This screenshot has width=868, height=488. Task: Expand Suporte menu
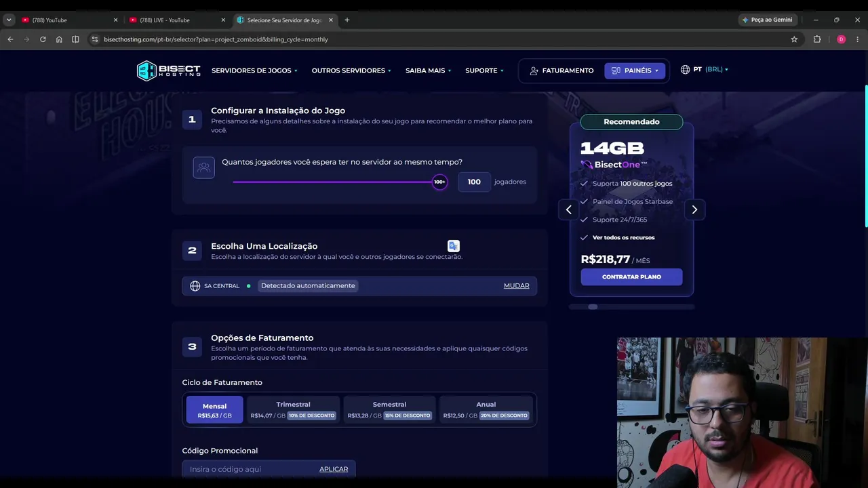pos(484,70)
